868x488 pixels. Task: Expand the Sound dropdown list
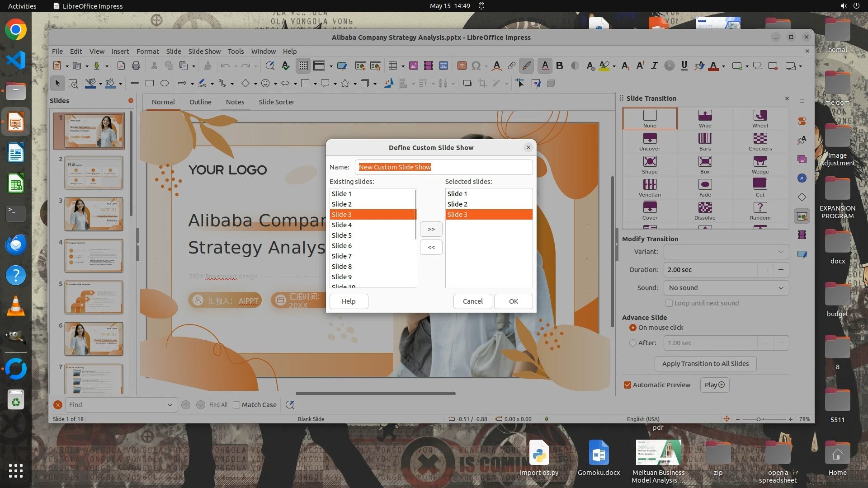726,288
